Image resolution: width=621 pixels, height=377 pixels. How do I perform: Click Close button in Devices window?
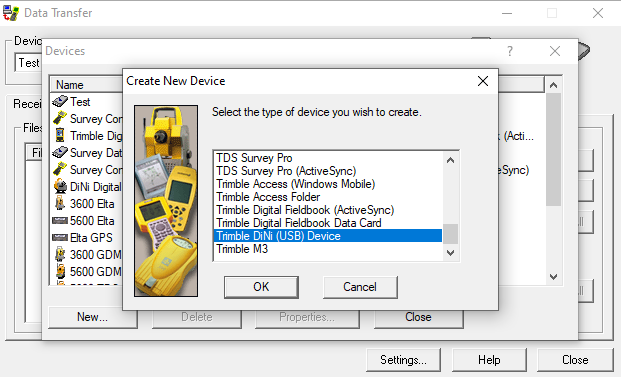point(418,317)
